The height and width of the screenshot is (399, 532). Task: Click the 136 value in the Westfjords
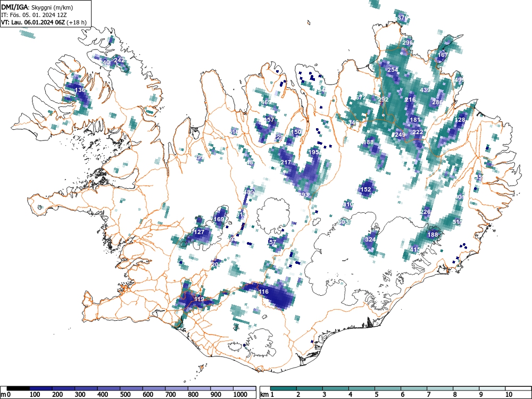coord(80,90)
